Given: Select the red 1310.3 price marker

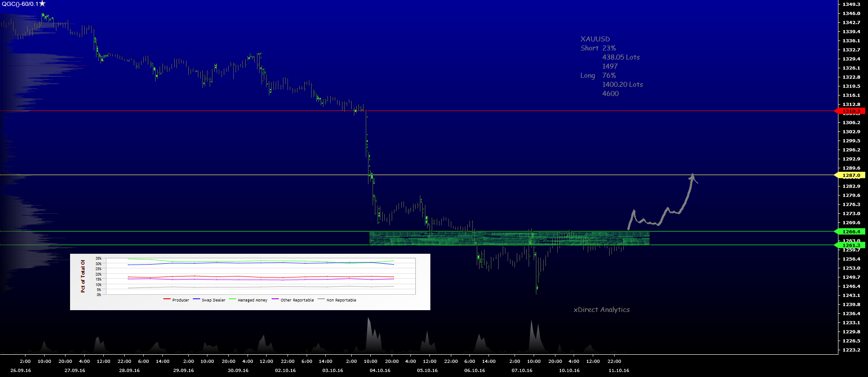Looking at the screenshot, I should (850, 111).
